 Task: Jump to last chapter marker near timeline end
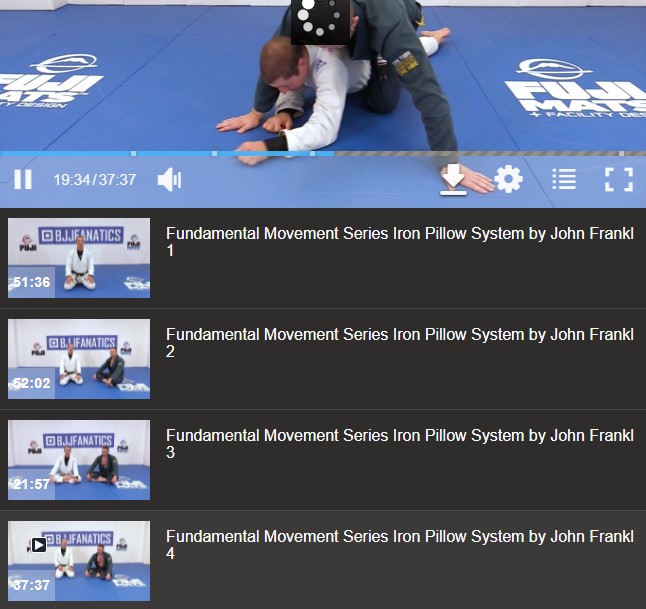point(621,154)
